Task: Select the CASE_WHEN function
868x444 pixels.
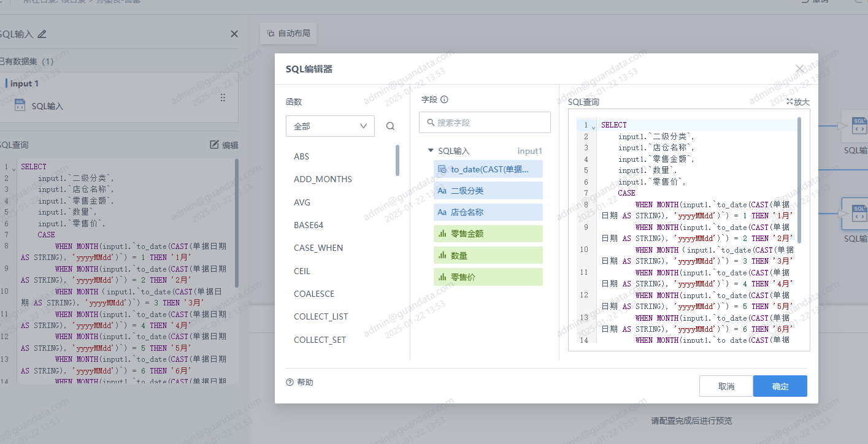Action: click(318, 248)
